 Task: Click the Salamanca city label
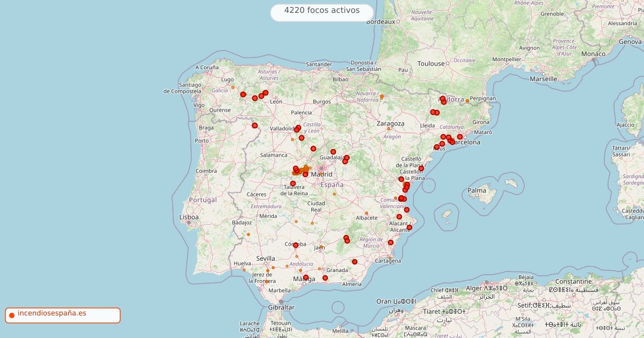click(x=274, y=155)
